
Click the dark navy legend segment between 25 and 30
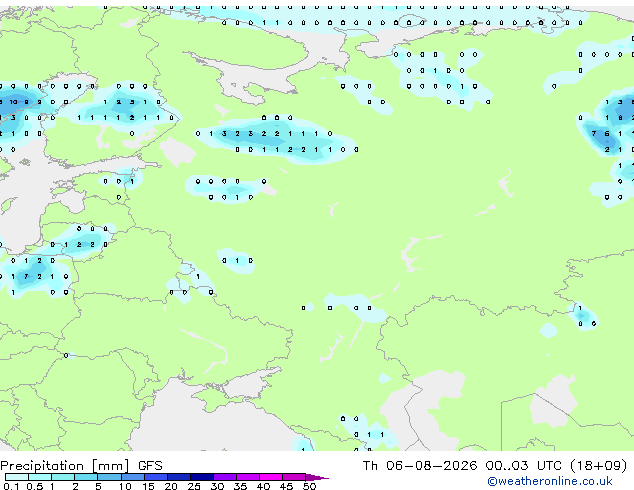tap(202, 477)
